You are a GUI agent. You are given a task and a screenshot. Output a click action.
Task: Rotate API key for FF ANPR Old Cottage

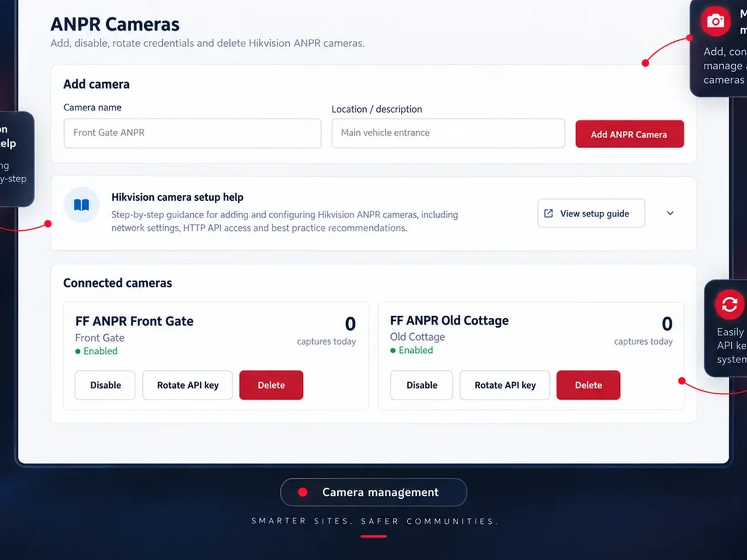[505, 385]
